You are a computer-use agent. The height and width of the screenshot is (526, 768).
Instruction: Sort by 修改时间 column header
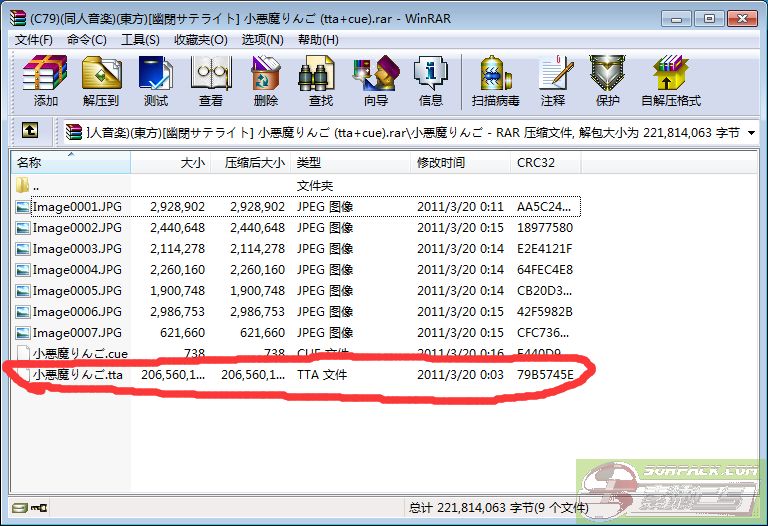(x=460, y=162)
